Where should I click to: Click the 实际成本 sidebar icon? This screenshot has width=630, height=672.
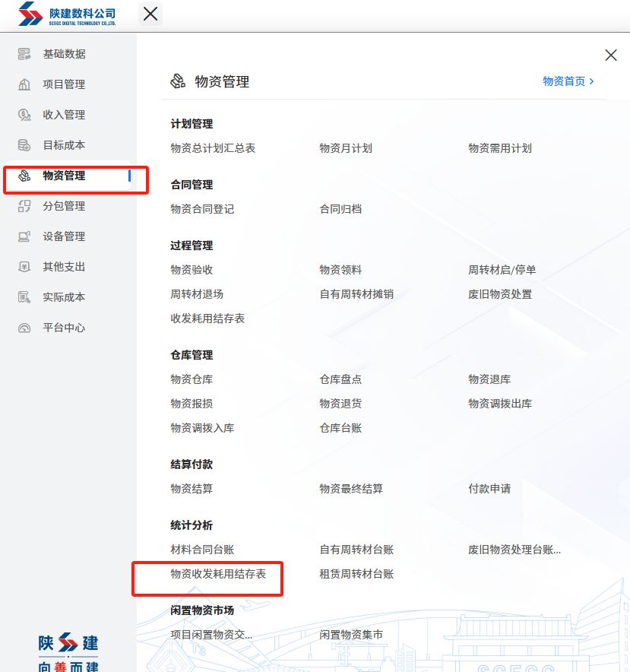coord(24,297)
